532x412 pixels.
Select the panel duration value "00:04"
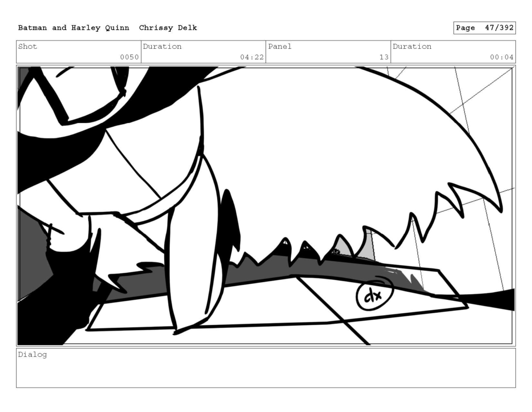click(x=502, y=57)
